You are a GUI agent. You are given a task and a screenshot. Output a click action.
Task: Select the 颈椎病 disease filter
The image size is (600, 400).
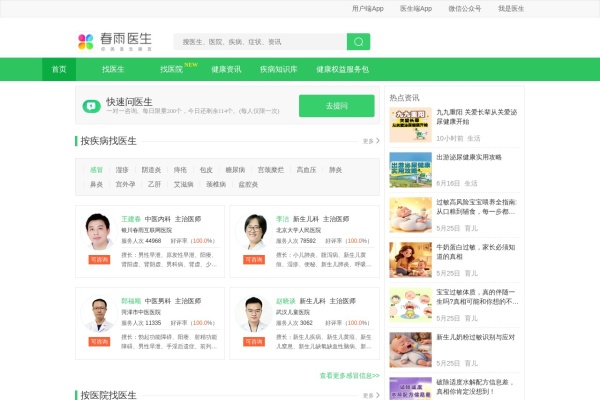click(216, 184)
